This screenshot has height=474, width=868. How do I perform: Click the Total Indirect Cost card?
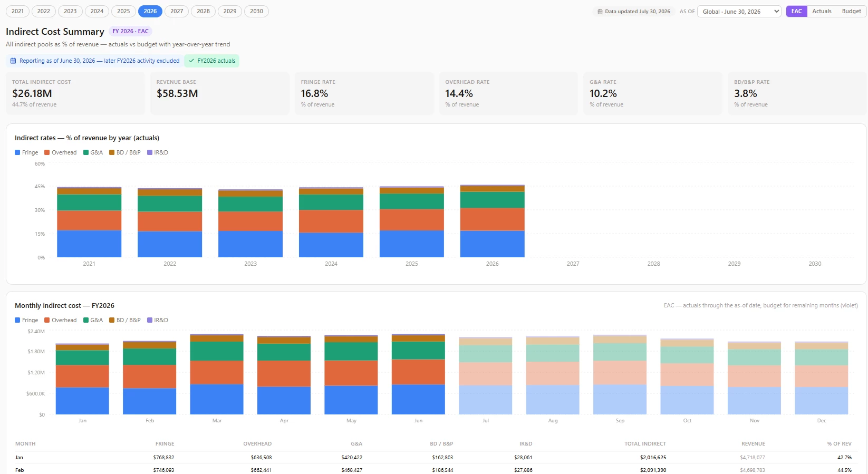[75, 93]
